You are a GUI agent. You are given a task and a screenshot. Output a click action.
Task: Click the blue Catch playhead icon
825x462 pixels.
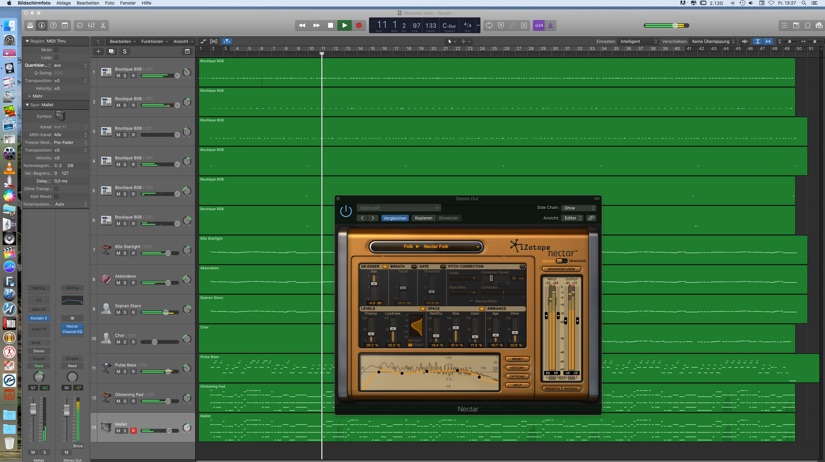226,41
